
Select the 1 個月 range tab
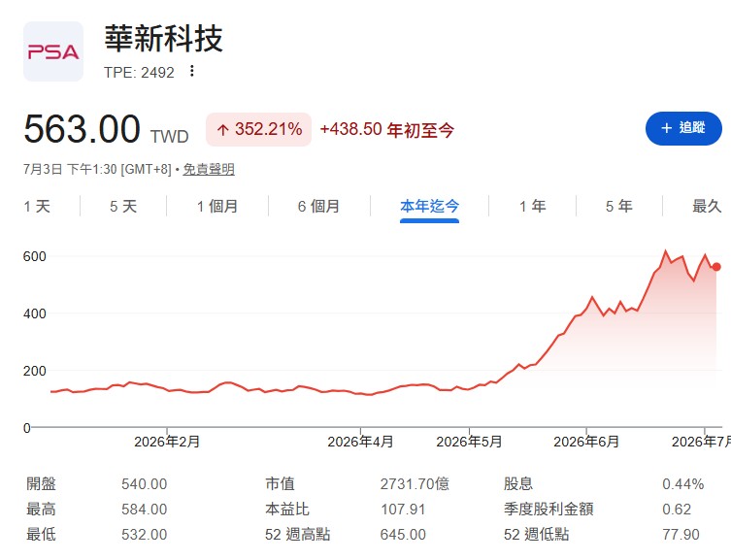tap(217, 206)
